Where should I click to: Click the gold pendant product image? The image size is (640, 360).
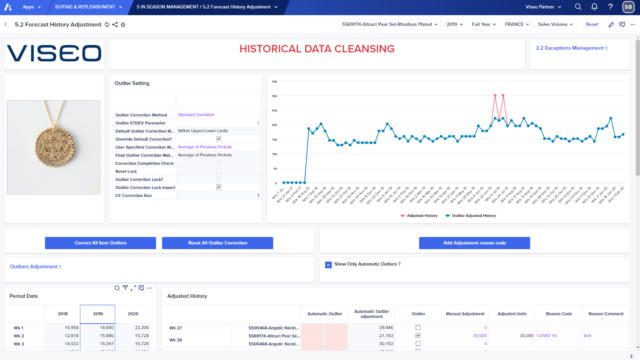54,147
